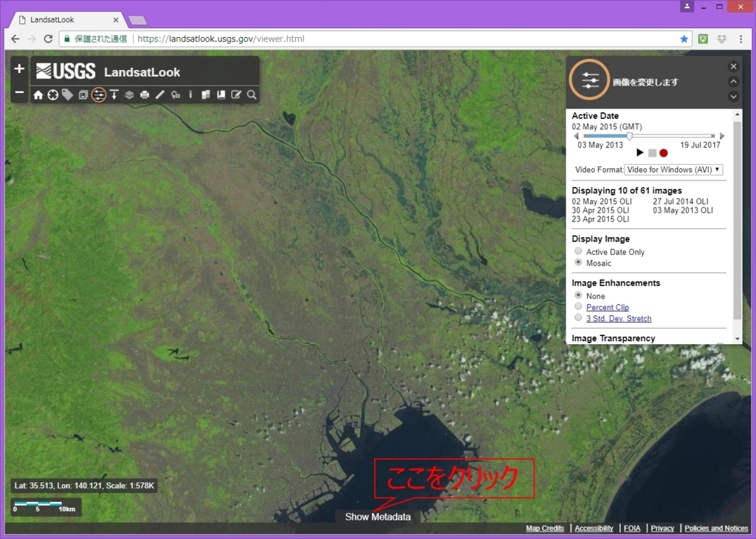The image size is (756, 539).
Task: Play the date animation
Action: tap(640, 153)
